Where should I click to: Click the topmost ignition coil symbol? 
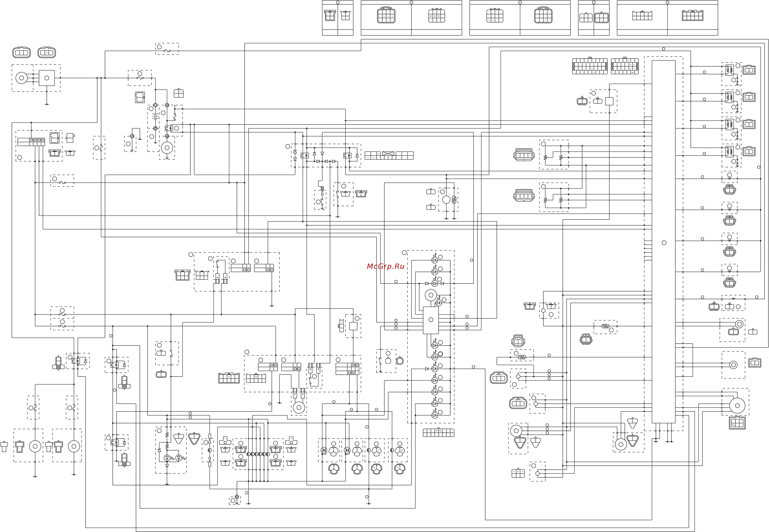click(729, 70)
